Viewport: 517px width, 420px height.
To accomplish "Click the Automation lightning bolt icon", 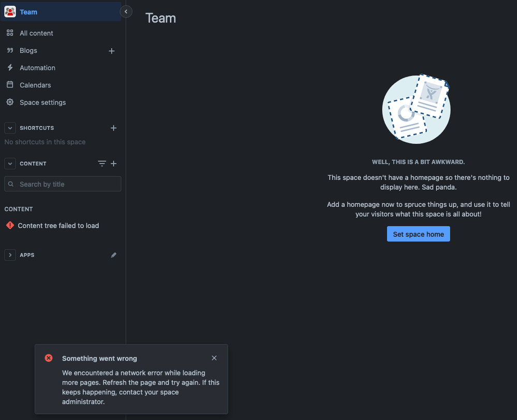I will click(x=10, y=68).
